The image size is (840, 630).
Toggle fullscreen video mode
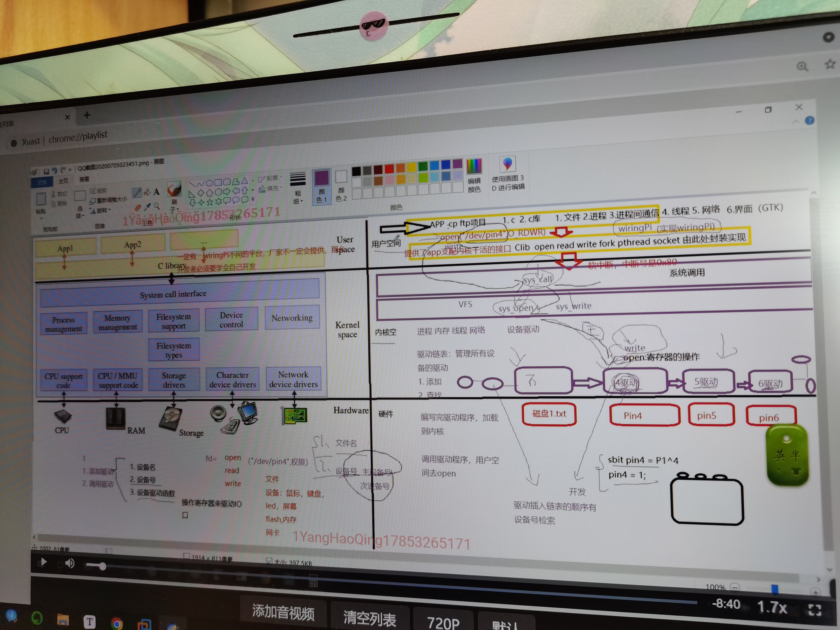(815, 610)
